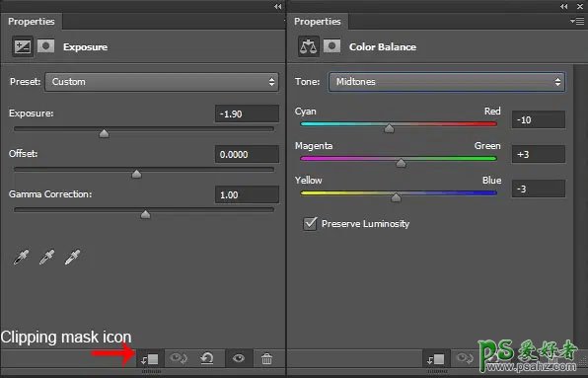
Task: Select the left Properties tab
Action: [32, 22]
